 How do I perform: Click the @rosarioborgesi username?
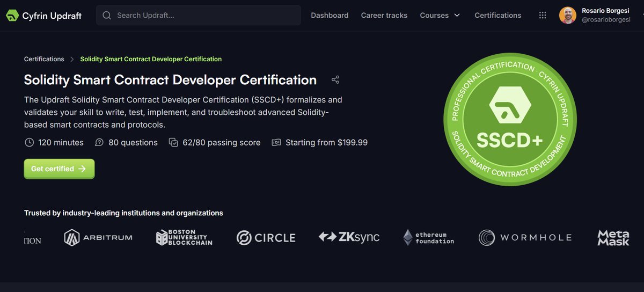click(x=606, y=20)
